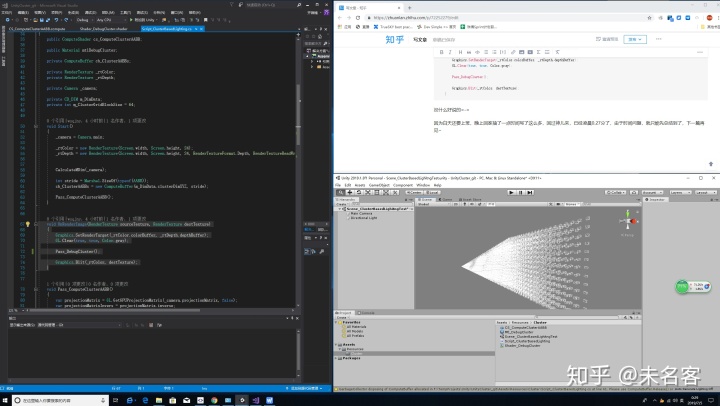Screen dimensions: 720x406
Task: Click the Unity Play button
Action: pos(511,192)
